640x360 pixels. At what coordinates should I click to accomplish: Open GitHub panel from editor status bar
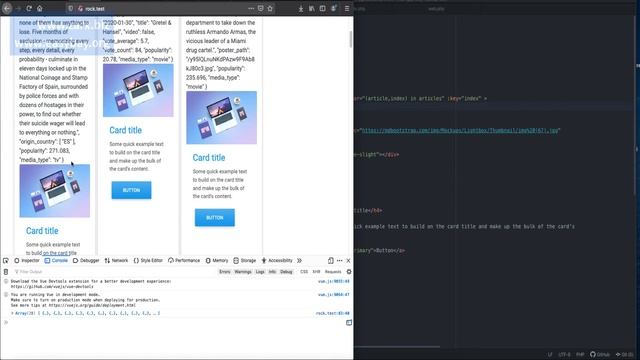pyautogui.click(x=600, y=354)
